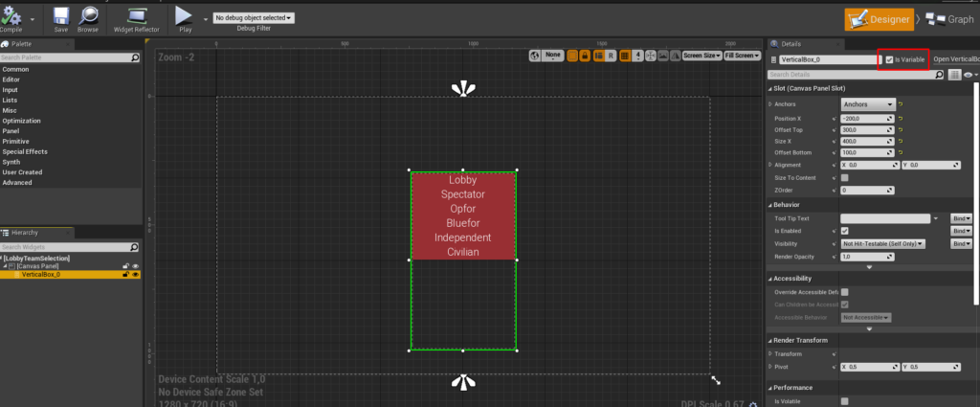Click the bottom anchor flower marker
The height and width of the screenshot is (407, 980).
(462, 381)
